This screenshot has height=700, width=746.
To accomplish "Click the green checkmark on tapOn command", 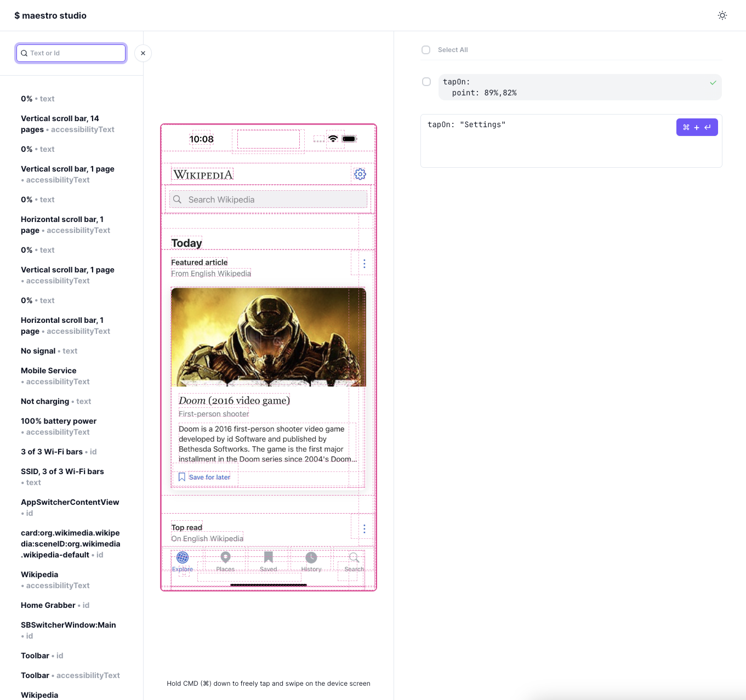I will point(713,83).
